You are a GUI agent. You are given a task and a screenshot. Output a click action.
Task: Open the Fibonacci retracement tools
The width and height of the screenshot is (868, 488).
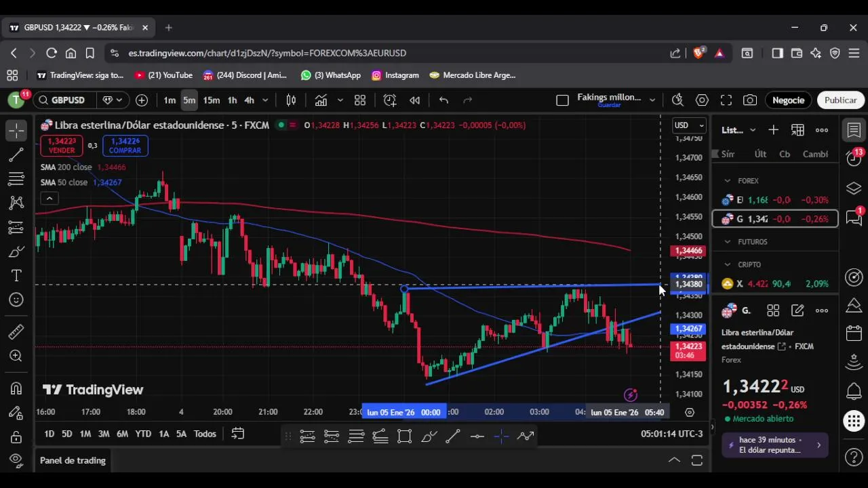[x=16, y=179]
